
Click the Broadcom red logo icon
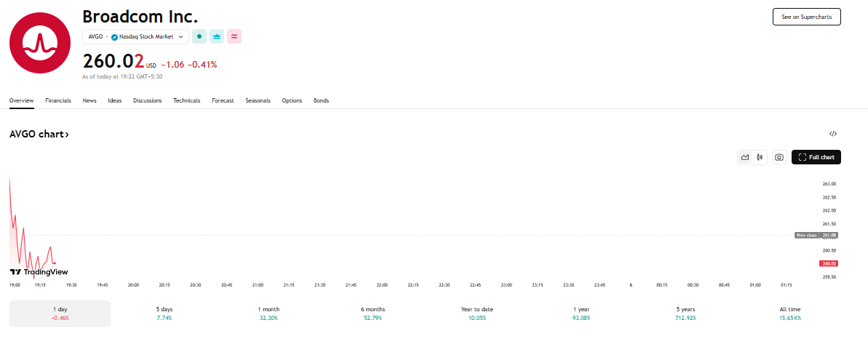point(40,43)
